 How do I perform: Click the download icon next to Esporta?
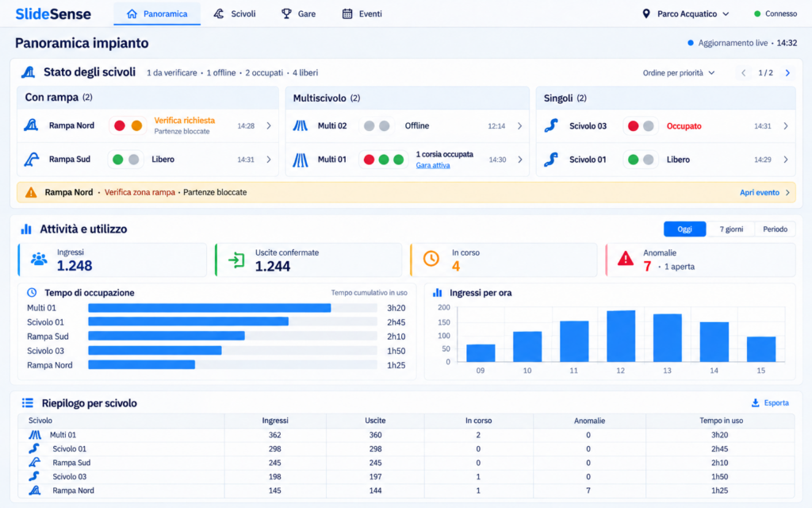(x=756, y=402)
